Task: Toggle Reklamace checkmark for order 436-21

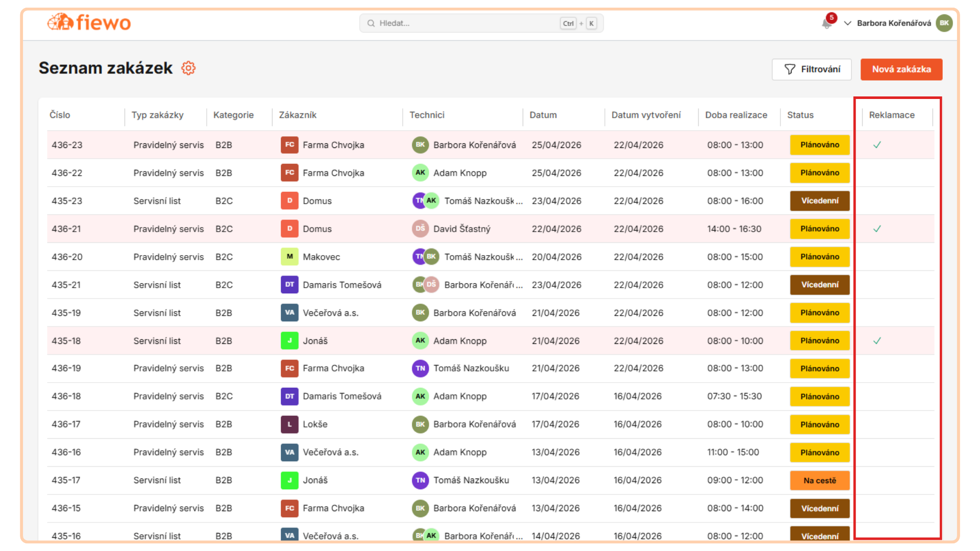Action: point(877,229)
